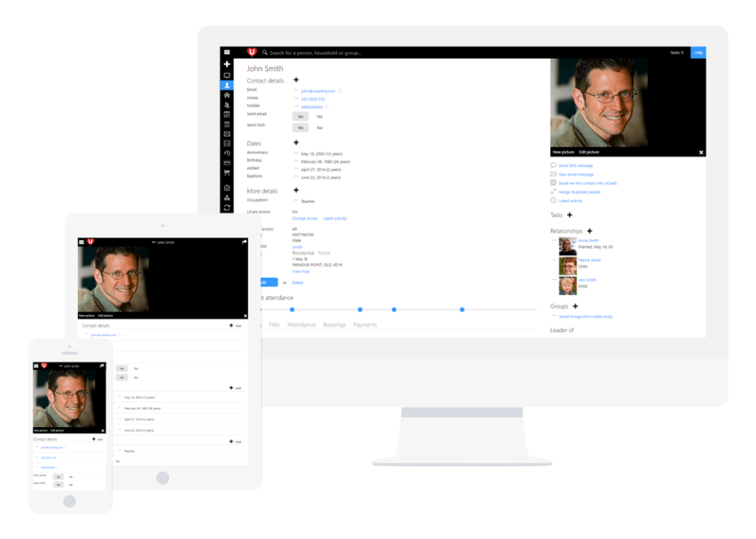Viewport: 756px width, 539px height.
Task: Click the share arrow icon on the tablet
Action: point(245,242)
